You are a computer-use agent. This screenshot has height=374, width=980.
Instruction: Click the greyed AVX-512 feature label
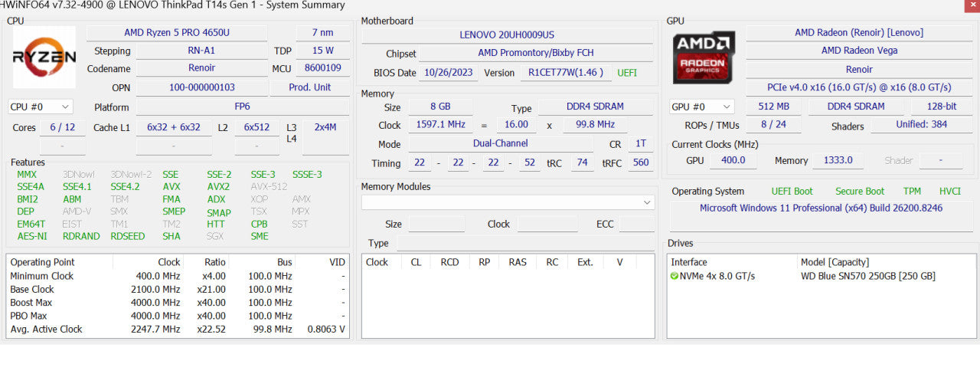point(269,186)
